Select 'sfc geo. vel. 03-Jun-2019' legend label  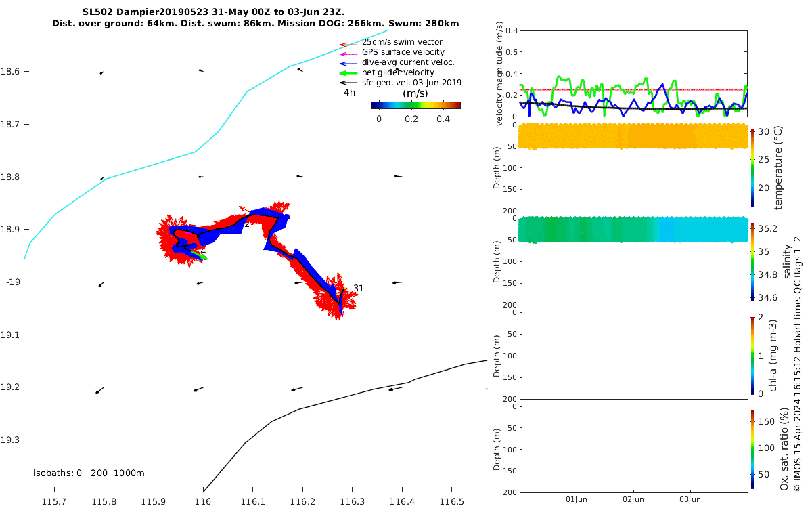[x=412, y=83]
